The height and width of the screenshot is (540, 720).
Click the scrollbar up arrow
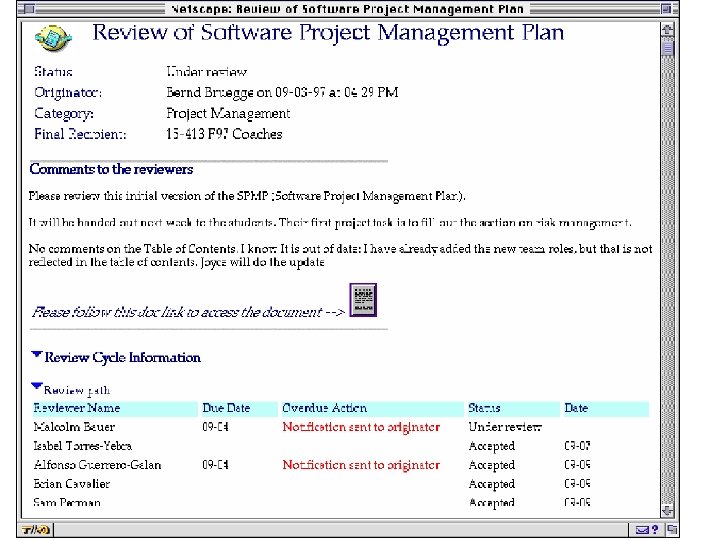[x=668, y=30]
